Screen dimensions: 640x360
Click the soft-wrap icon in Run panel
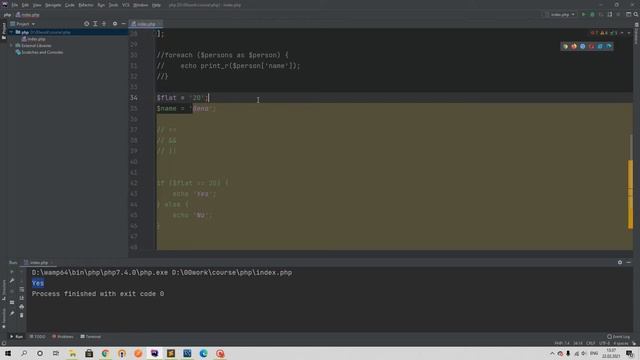[x=22, y=289]
